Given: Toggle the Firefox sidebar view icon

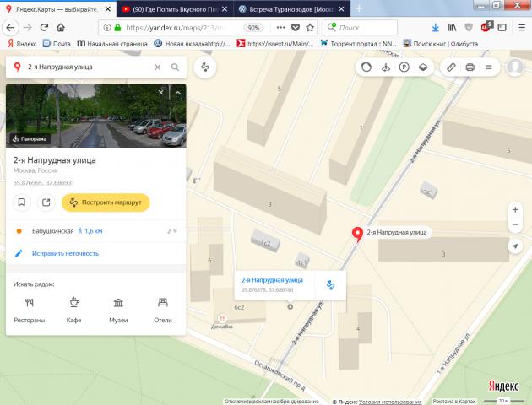Looking at the screenshot, I should tap(502, 28).
